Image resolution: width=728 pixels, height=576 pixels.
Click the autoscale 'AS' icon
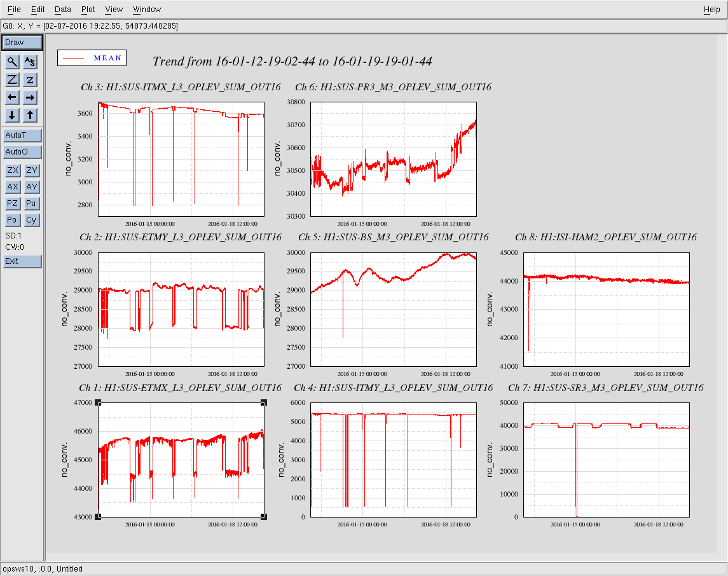[31, 62]
